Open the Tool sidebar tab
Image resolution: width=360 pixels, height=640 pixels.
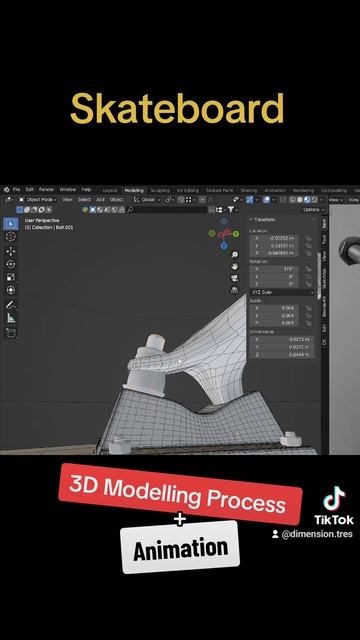pos(324,239)
